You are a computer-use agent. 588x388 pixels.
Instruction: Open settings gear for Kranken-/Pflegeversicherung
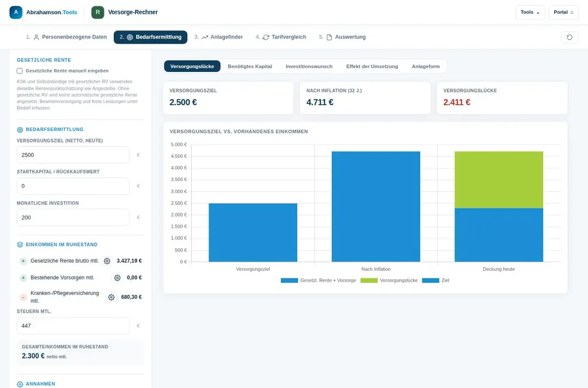click(x=111, y=297)
